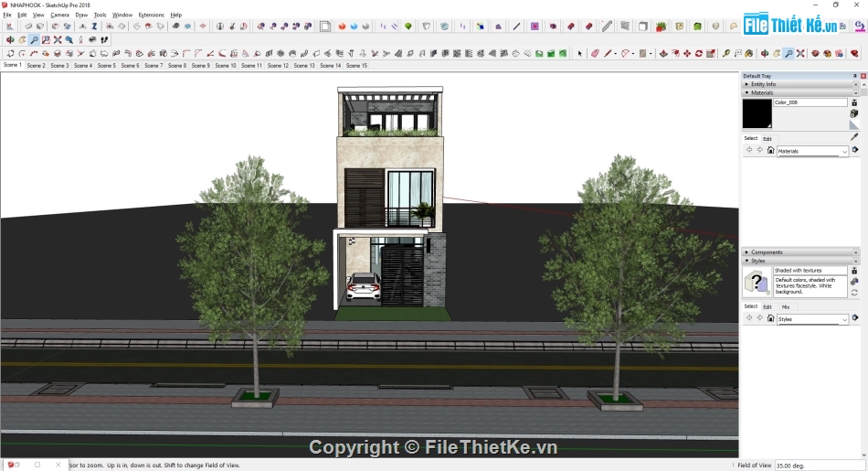Open shape tool dropdown arrow beside arc icon
Screen dimensions: 868x471
click(x=633, y=53)
